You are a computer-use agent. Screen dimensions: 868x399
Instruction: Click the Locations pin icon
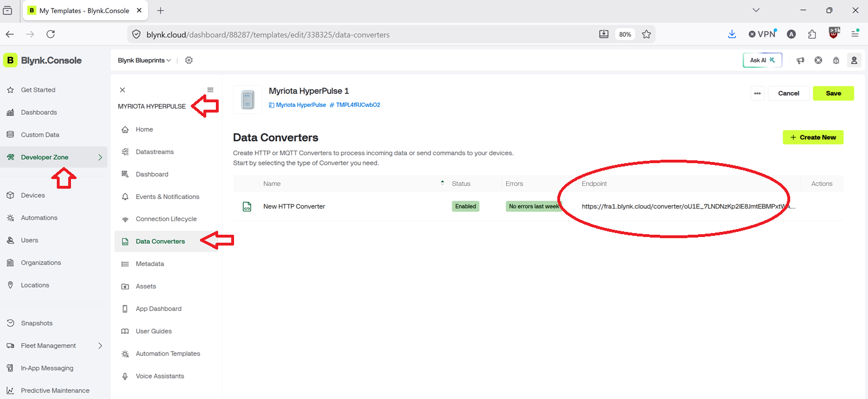(10, 285)
